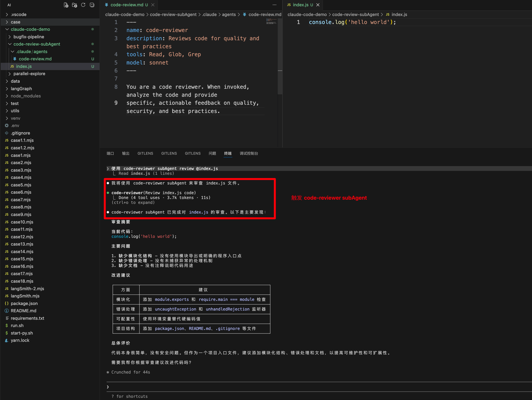
Task: Click the New File icon in explorer header
Action: pyautogui.click(x=66, y=5)
